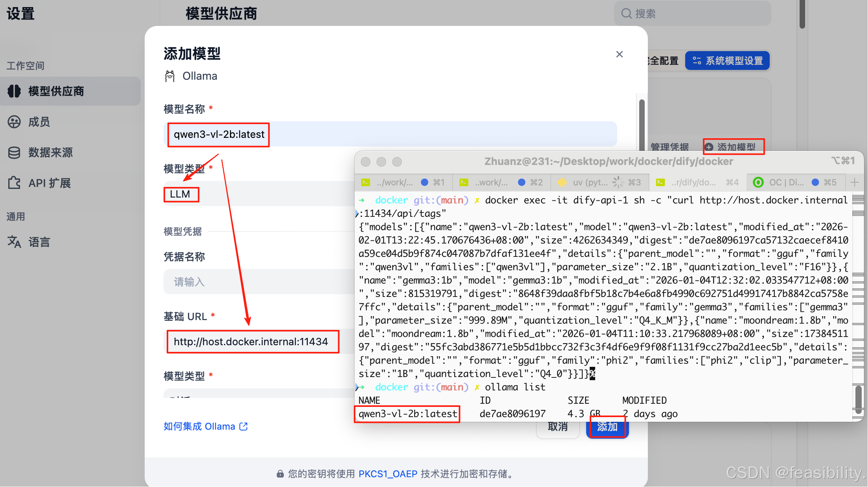The image size is (868, 487).
Task: Click the external link icon beside 如何集成 Ollama
Action: (244, 427)
